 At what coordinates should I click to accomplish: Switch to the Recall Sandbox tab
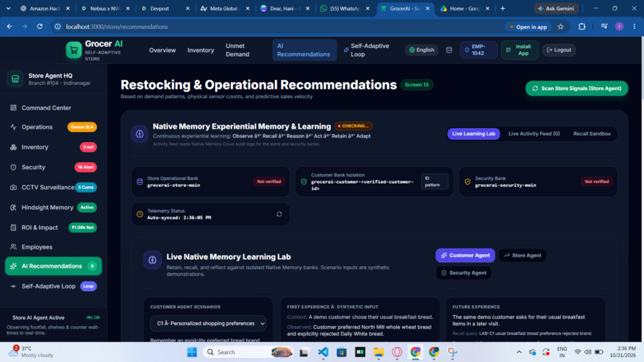click(x=592, y=134)
